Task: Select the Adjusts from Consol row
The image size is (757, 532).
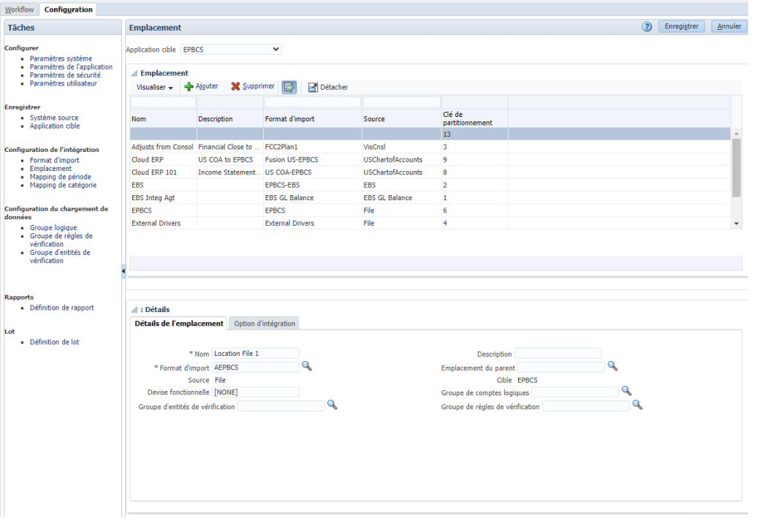Action: [430, 147]
